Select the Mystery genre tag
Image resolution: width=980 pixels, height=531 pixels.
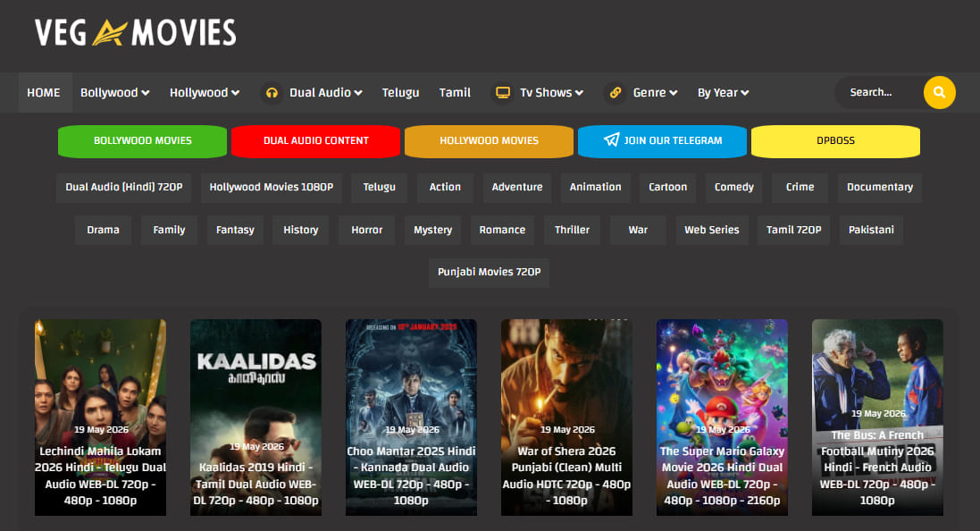(432, 230)
